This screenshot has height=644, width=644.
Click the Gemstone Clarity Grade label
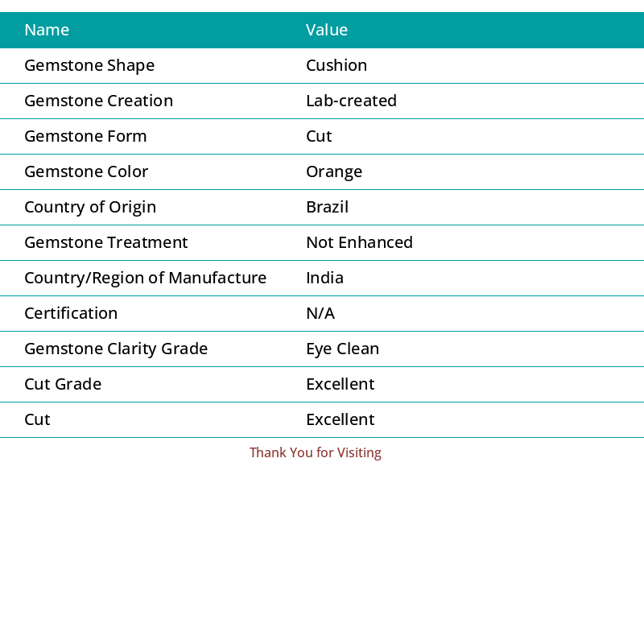[x=116, y=349]
